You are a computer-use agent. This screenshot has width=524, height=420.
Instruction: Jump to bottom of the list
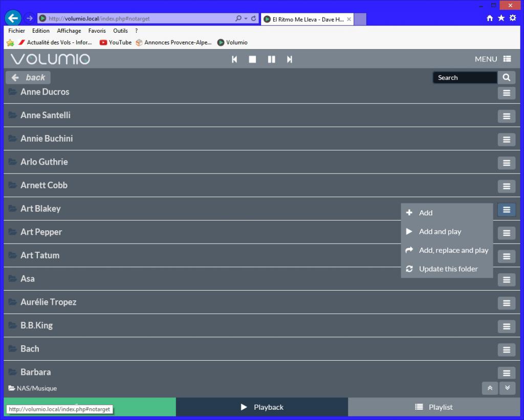coord(507,388)
